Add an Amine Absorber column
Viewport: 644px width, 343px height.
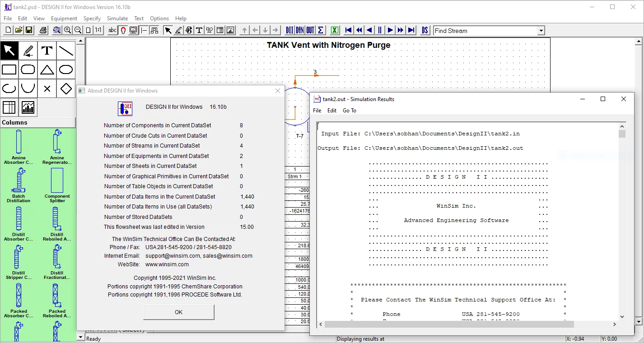(x=19, y=147)
